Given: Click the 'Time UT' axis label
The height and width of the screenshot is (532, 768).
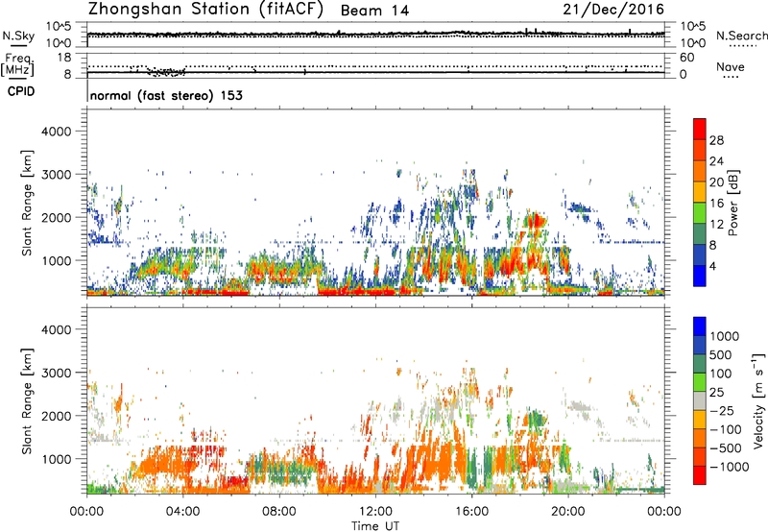Looking at the screenshot, I should click(x=375, y=526).
